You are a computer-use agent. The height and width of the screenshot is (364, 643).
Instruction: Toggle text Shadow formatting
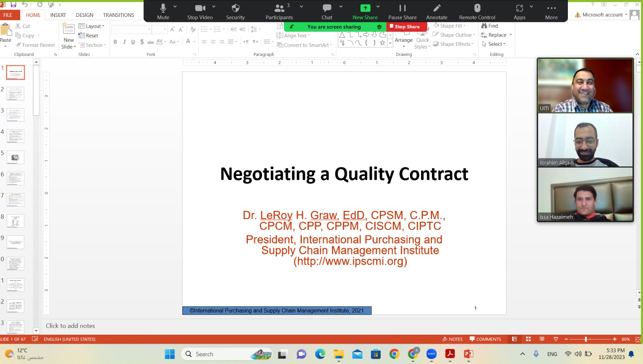click(142, 42)
